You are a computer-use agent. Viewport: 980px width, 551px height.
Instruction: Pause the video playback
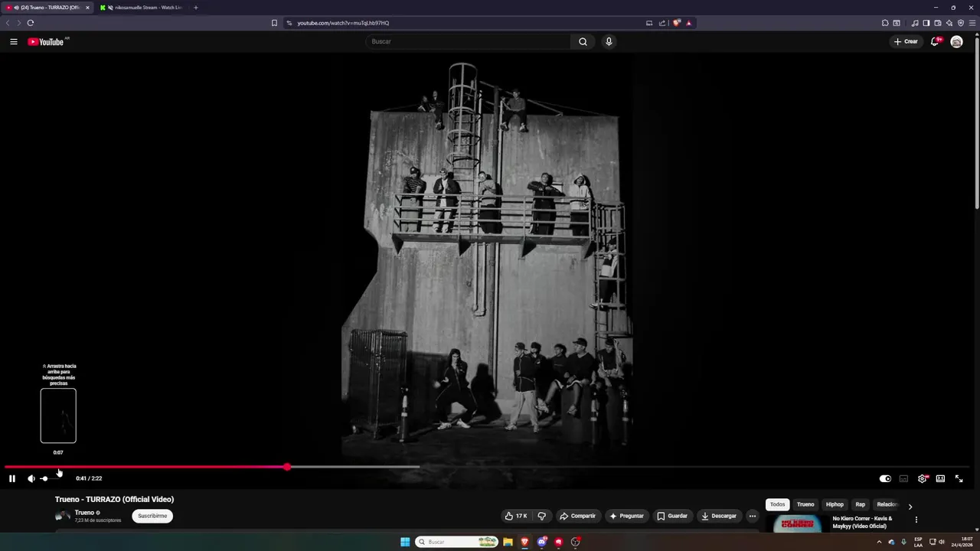[12, 478]
